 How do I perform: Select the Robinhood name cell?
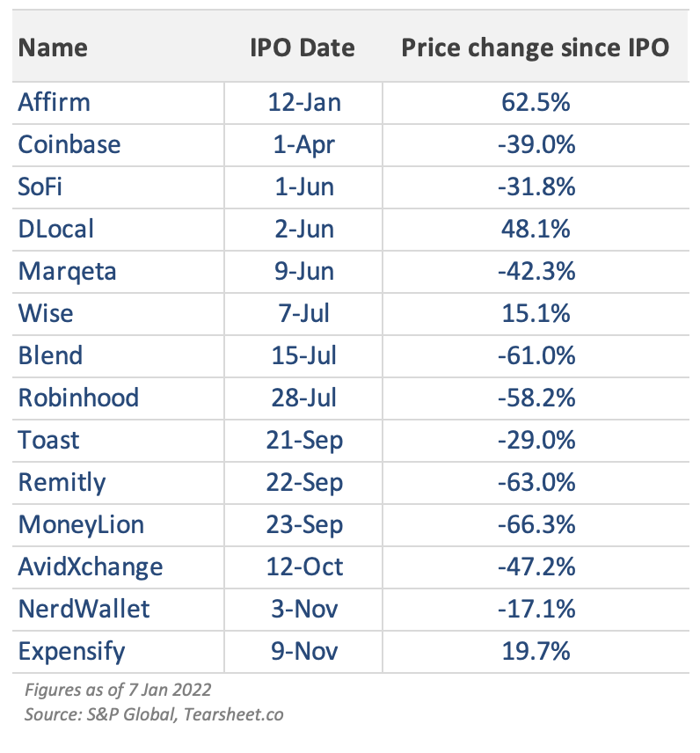point(79,398)
